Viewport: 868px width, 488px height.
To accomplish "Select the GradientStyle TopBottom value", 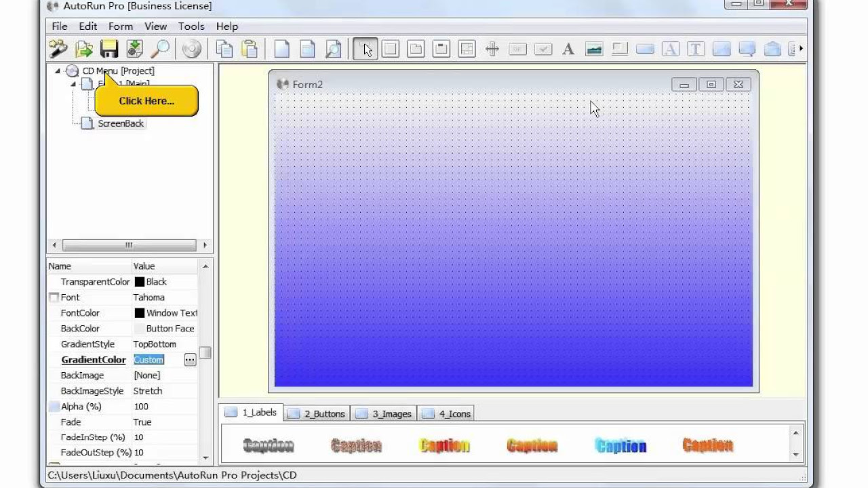I will tap(155, 344).
